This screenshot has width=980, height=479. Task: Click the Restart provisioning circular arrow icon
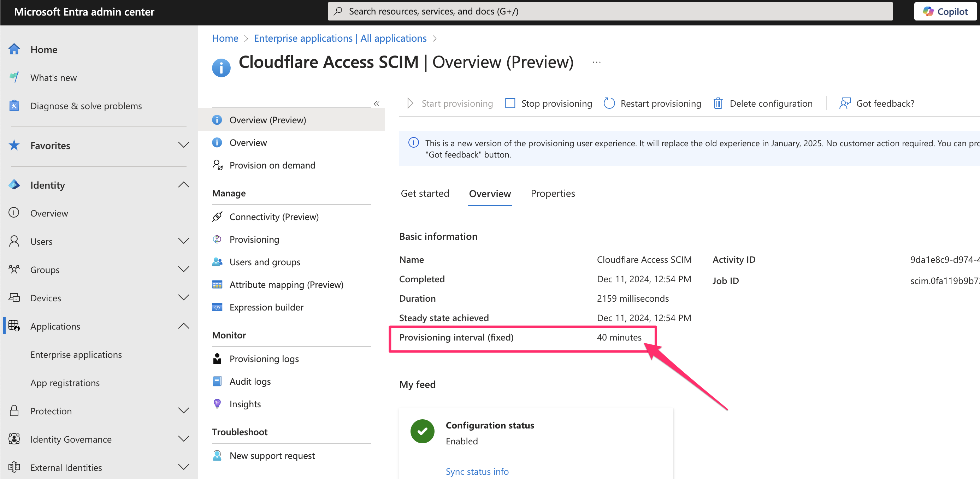point(609,104)
